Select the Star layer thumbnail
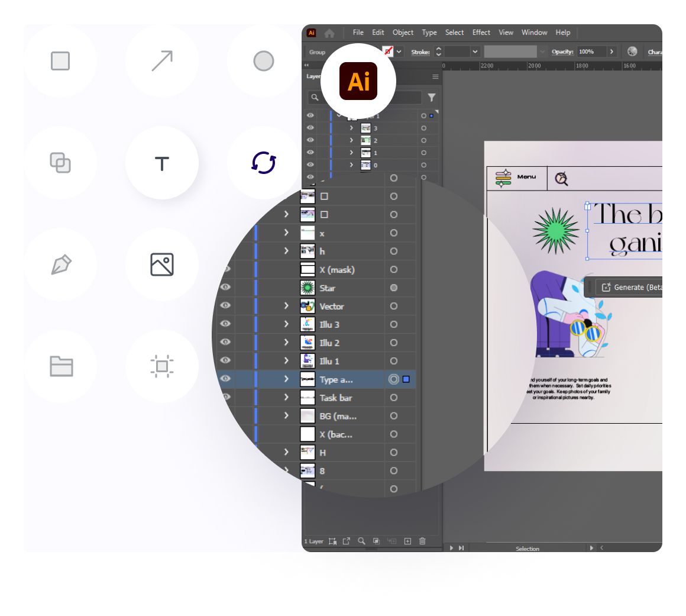 [308, 288]
